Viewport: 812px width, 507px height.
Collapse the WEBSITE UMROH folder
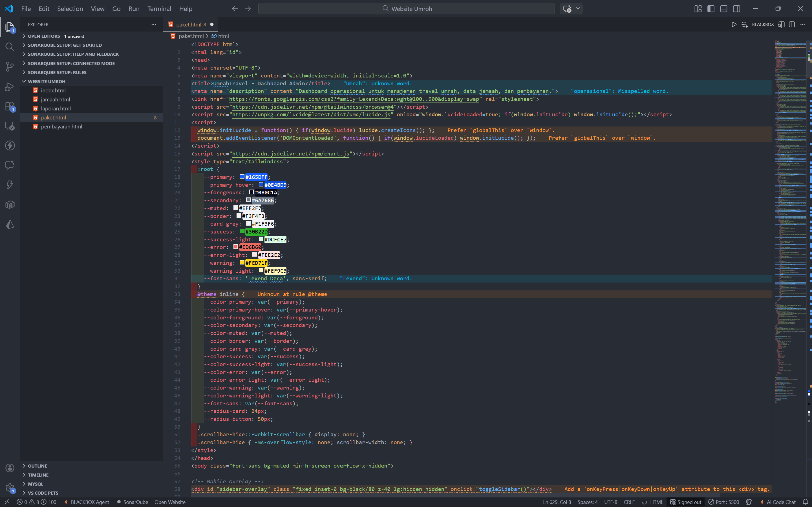pos(46,81)
